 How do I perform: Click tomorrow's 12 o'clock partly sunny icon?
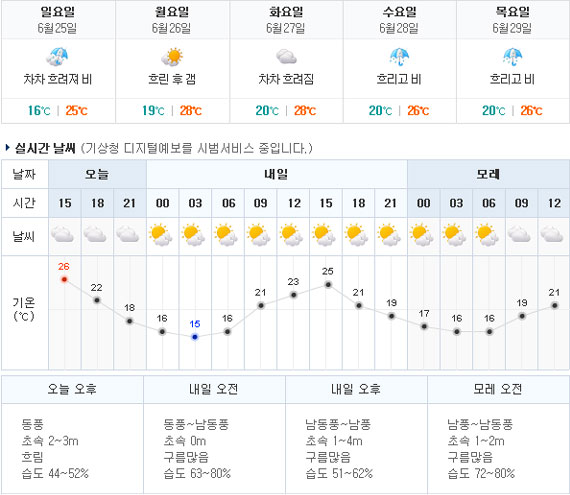(x=291, y=235)
